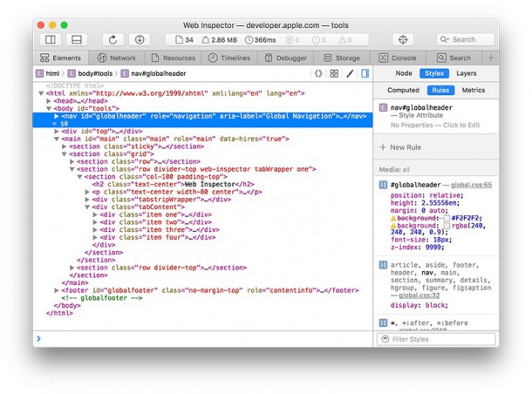This screenshot has width=532, height=394.
Task: Click the reload page icon
Action: tap(113, 40)
